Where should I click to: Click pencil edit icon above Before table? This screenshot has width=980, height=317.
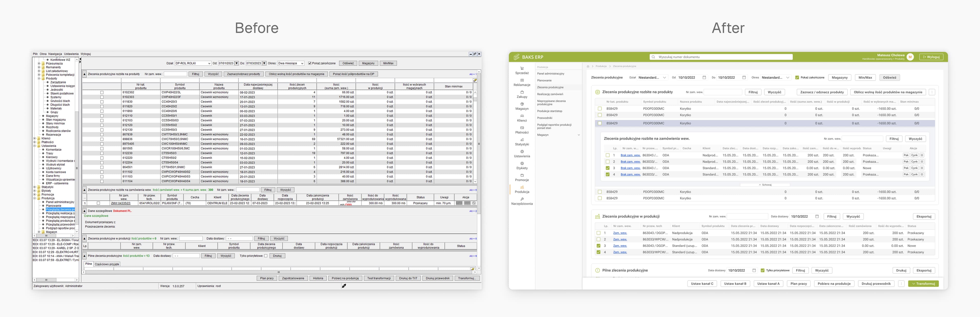click(x=475, y=80)
